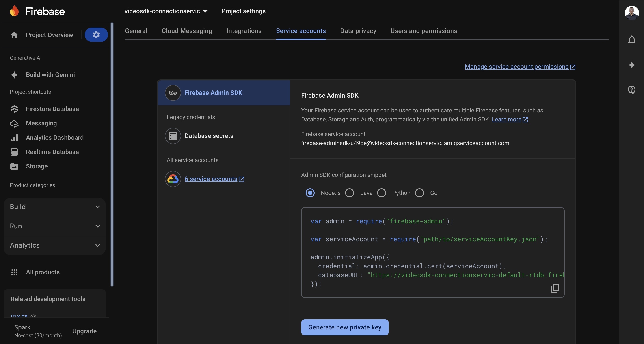Viewport: 644px width, 344px height.
Task: Expand the Analytics category
Action: point(55,245)
